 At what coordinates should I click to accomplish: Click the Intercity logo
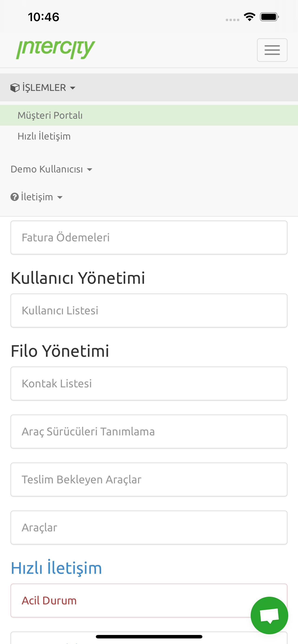(55, 50)
